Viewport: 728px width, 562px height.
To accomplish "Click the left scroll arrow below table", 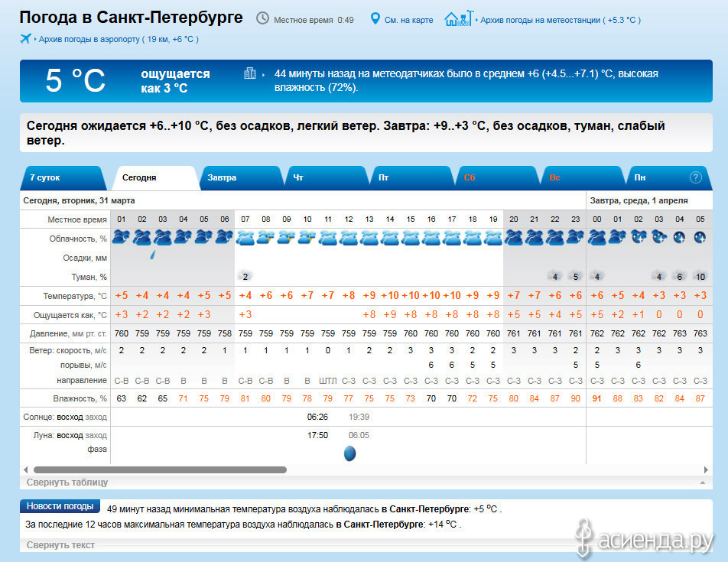I will tap(25, 470).
